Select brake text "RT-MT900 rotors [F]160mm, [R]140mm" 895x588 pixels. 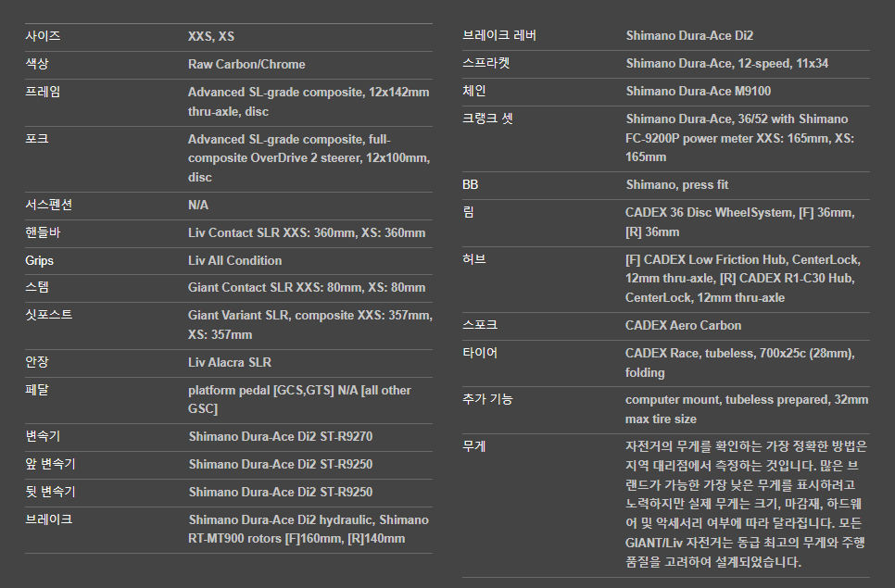pyautogui.click(x=296, y=539)
